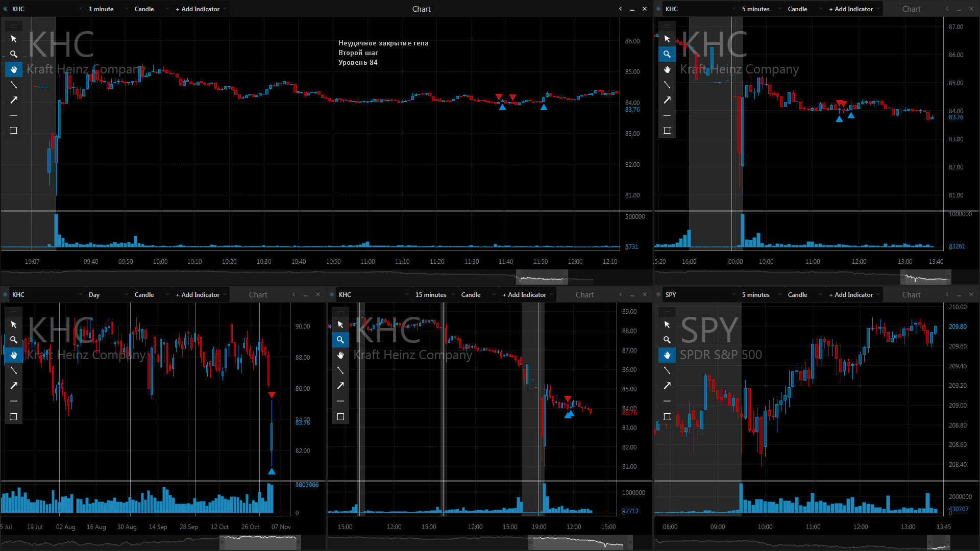Pick the trend line tool in SPY chart
The image size is (980, 551).
click(667, 370)
